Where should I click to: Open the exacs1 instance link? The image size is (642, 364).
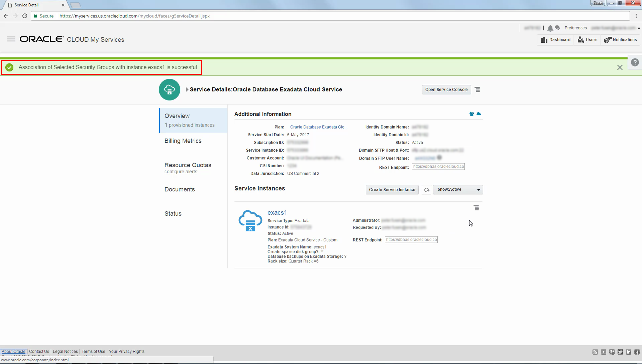277,213
